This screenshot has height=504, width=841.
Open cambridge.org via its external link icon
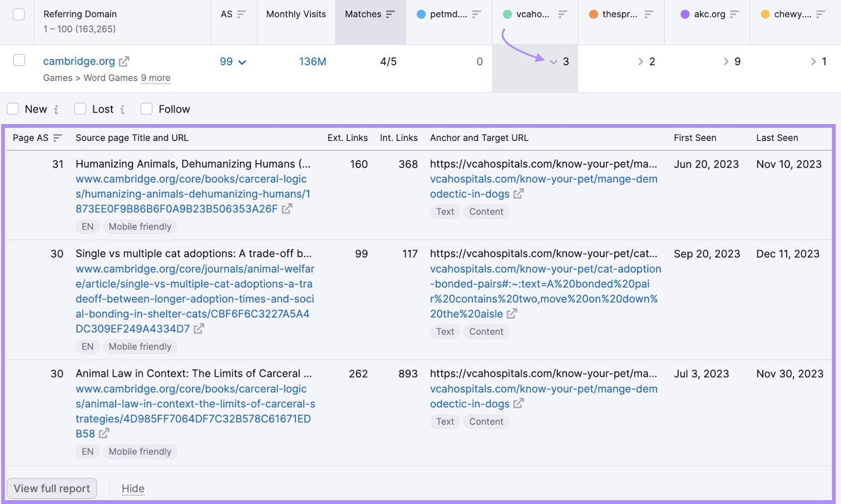pos(124,61)
